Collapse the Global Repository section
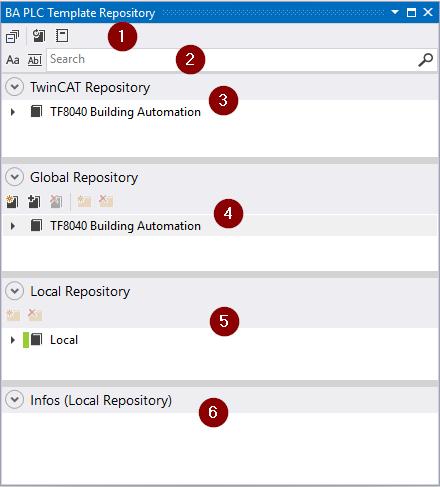Viewport: 440px width, 487px height. 15,177
